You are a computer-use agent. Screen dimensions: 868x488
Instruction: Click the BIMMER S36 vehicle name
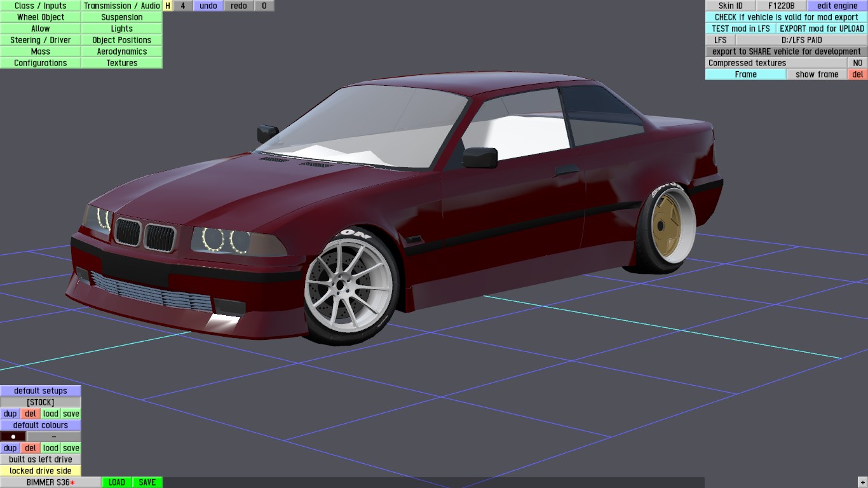[50, 482]
